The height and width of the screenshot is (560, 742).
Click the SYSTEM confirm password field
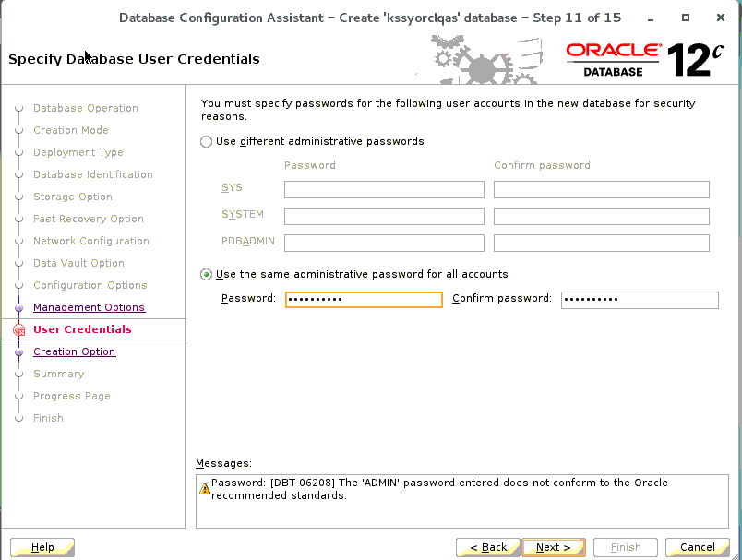601,217
